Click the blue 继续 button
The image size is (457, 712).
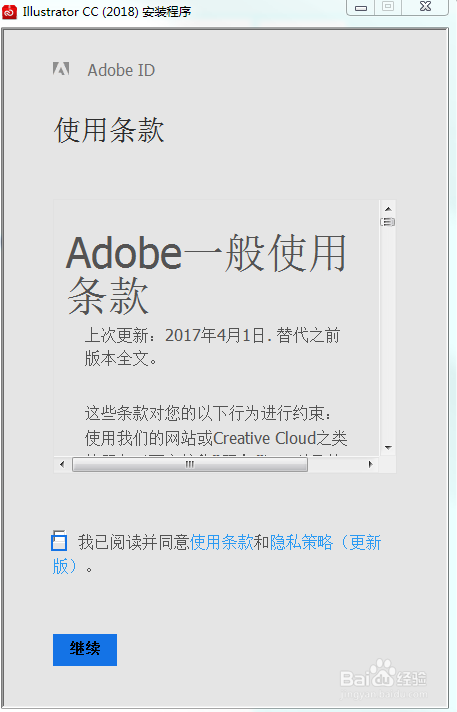pyautogui.click(x=85, y=650)
